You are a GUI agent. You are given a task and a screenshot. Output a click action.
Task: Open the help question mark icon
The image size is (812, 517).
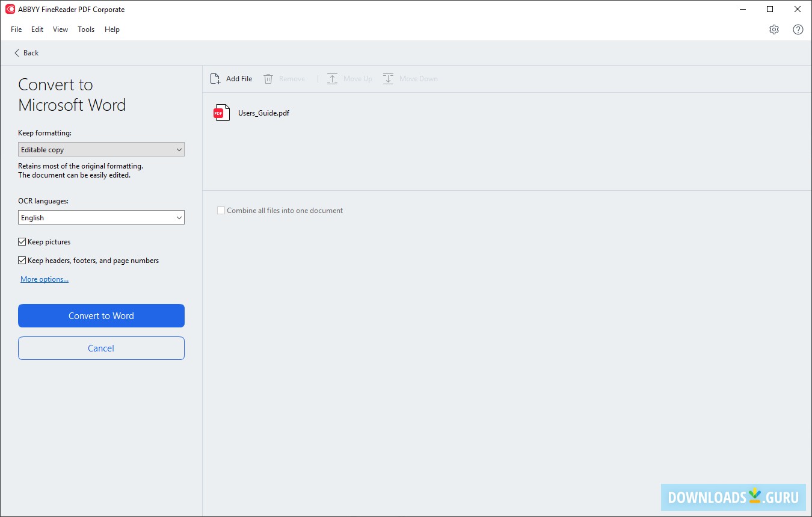pos(798,29)
